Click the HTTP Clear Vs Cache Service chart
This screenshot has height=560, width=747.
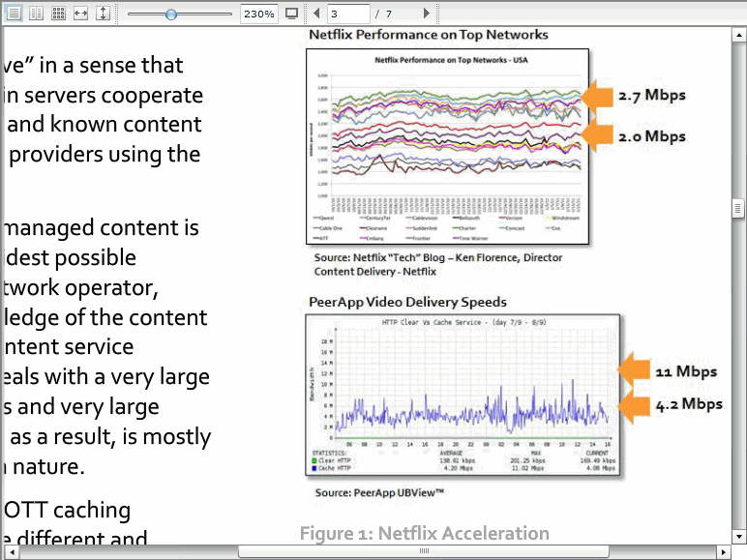[x=463, y=395]
